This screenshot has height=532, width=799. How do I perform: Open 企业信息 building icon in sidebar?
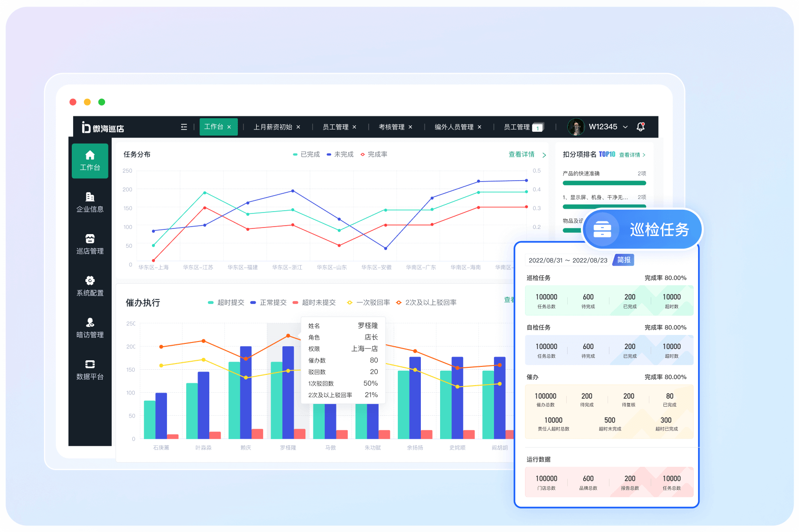tap(90, 197)
